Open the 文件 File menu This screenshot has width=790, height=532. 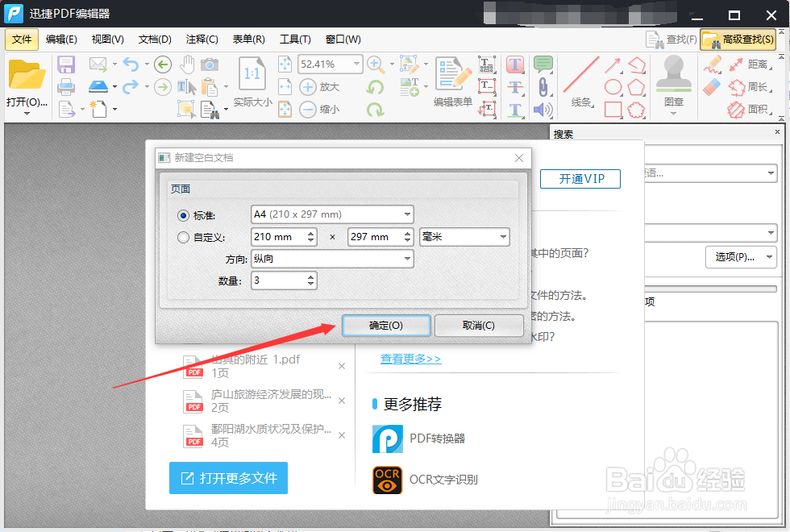22,39
